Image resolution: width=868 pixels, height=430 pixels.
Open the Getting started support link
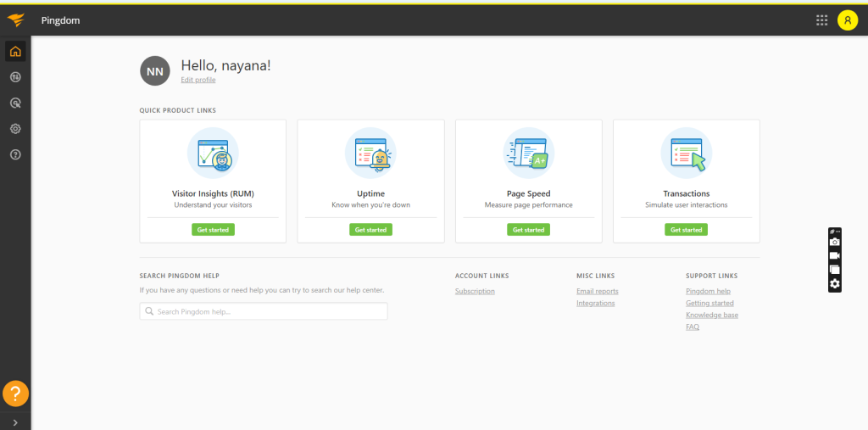pos(709,303)
